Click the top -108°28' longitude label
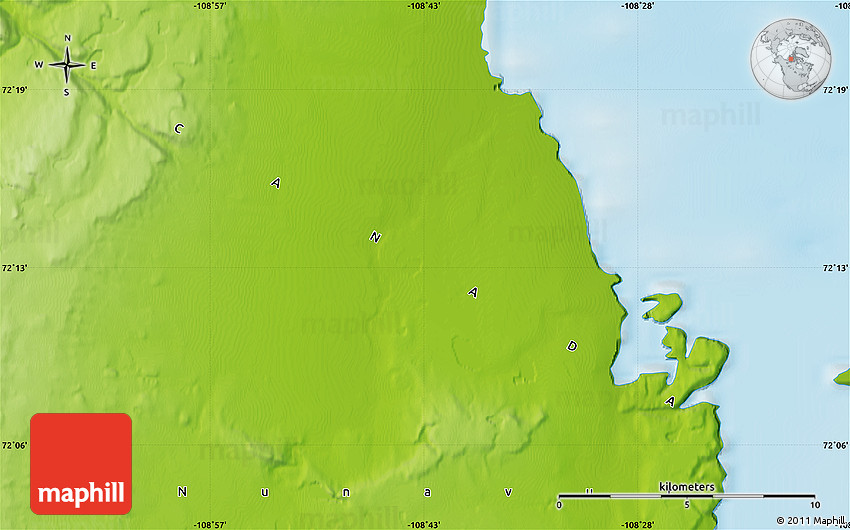Screen dimensions: 850x530 (639, 6)
